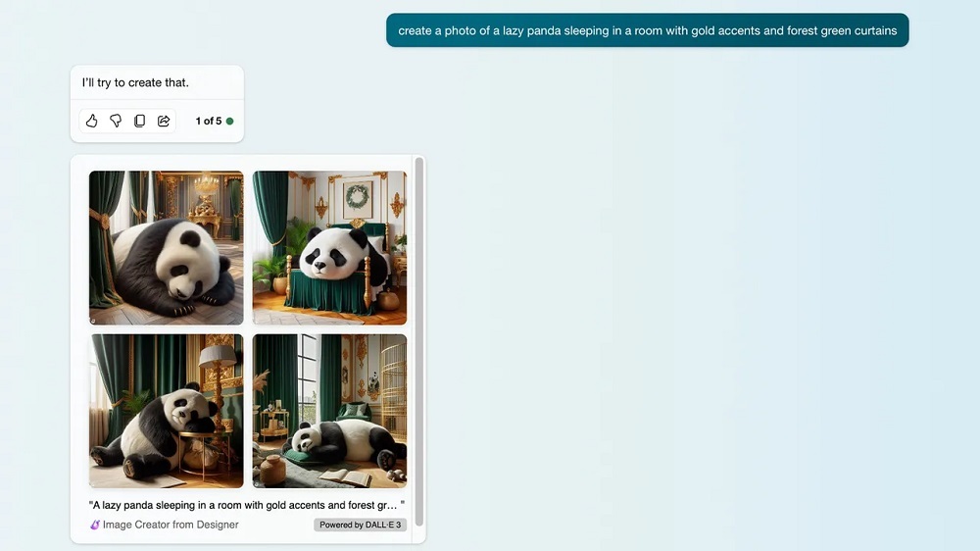Click the "I'll try to create that." reply

click(135, 82)
